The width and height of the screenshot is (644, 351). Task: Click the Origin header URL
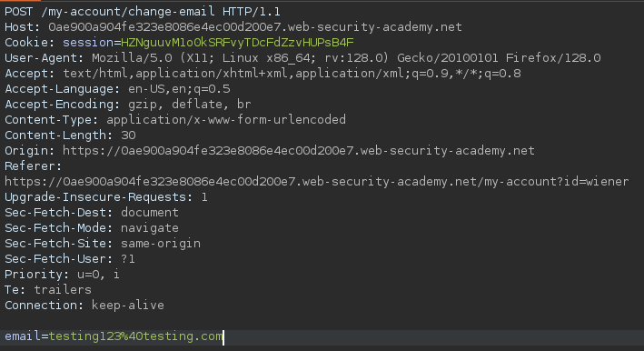pyautogui.click(x=299, y=151)
